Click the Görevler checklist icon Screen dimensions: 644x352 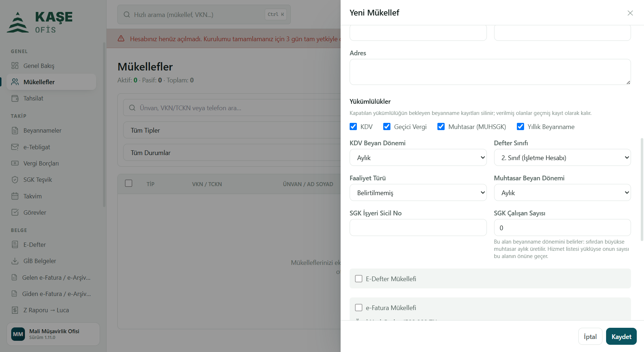pos(15,212)
